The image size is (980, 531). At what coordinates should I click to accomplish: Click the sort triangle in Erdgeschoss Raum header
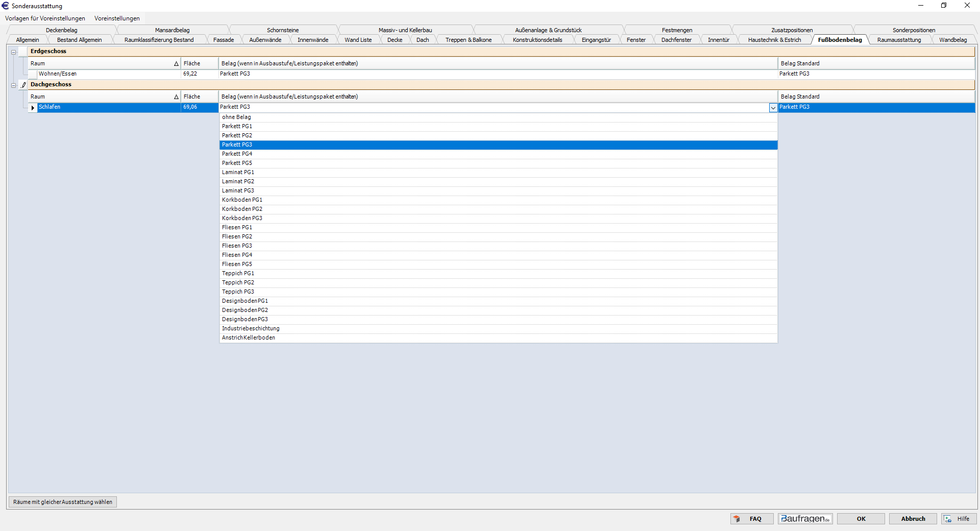tap(176, 64)
